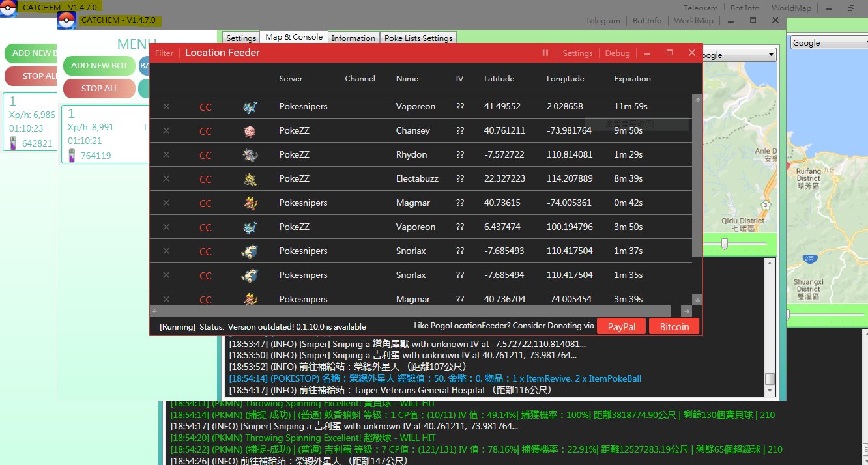Click the Chansey sprite icon

(x=250, y=131)
